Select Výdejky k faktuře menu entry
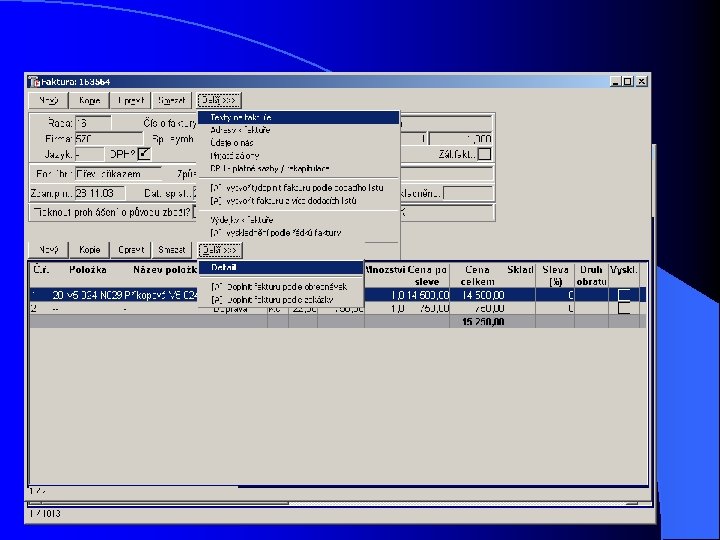 298,220
